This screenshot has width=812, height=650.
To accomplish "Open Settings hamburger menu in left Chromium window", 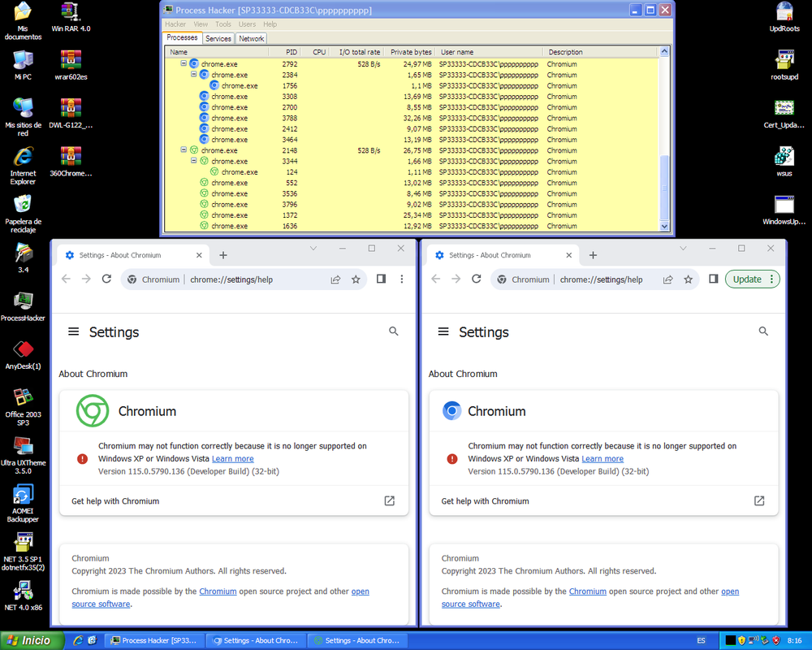I will [x=74, y=331].
